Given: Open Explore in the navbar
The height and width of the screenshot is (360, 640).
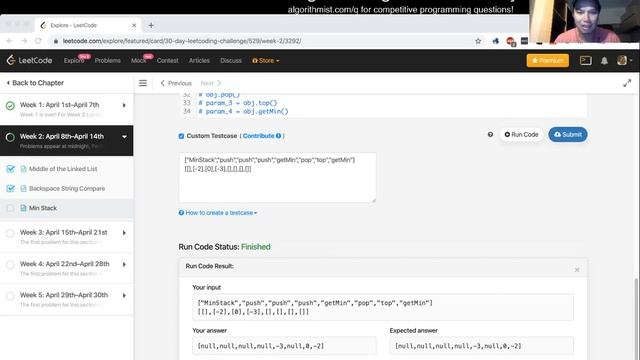Looking at the screenshot, I should pos(74,60).
